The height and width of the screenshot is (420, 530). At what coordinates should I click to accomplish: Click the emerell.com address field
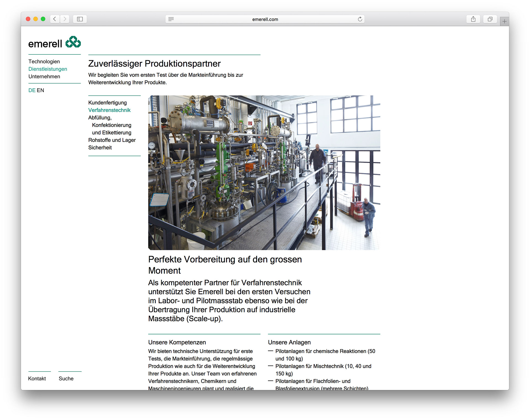point(265,19)
